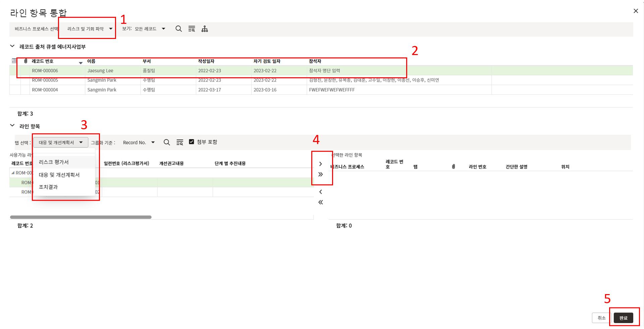Open the find-in-list icon in top toolbar
The image size is (644, 329).
(192, 29)
